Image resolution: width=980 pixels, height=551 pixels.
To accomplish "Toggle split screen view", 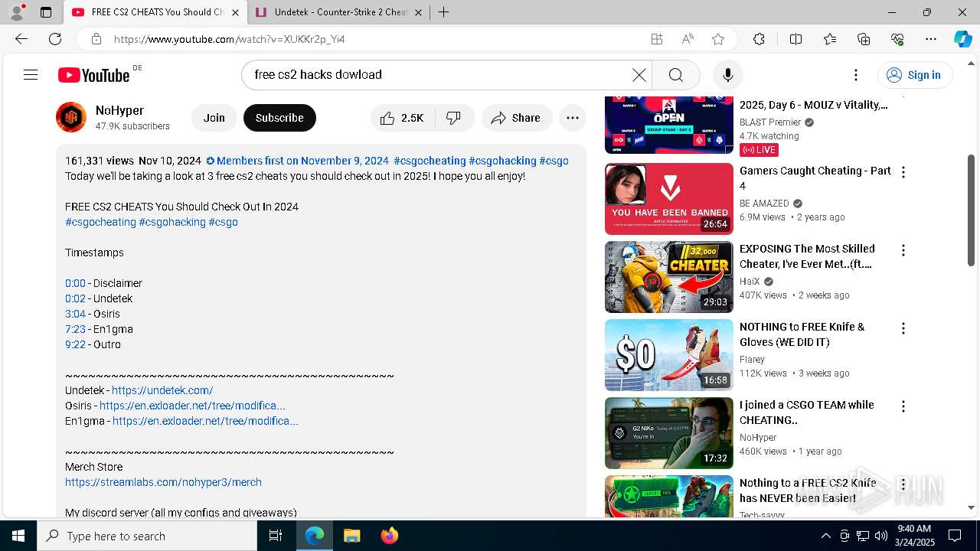I will (x=795, y=39).
